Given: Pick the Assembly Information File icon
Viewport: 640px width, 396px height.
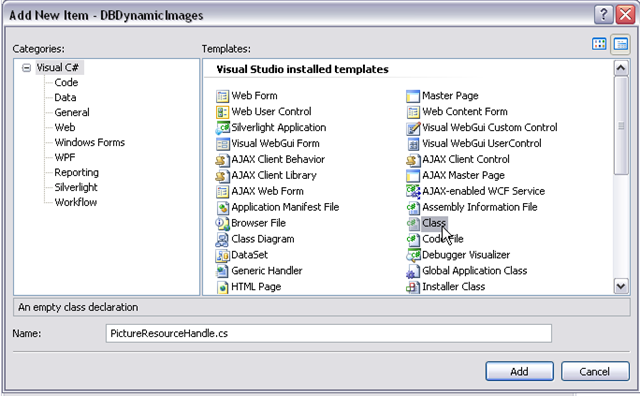Looking at the screenshot, I should pyautogui.click(x=413, y=207).
